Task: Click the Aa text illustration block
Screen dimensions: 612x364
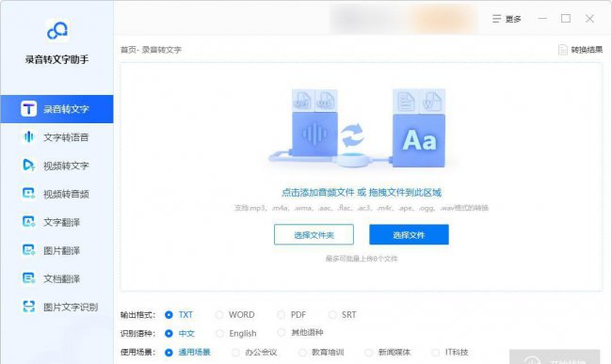Action: 419,140
